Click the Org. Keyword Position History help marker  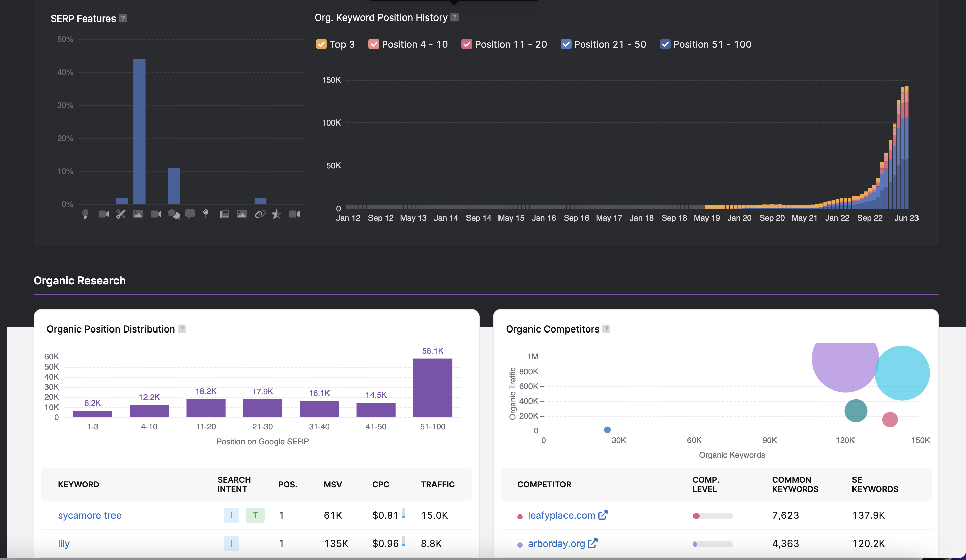tap(454, 17)
